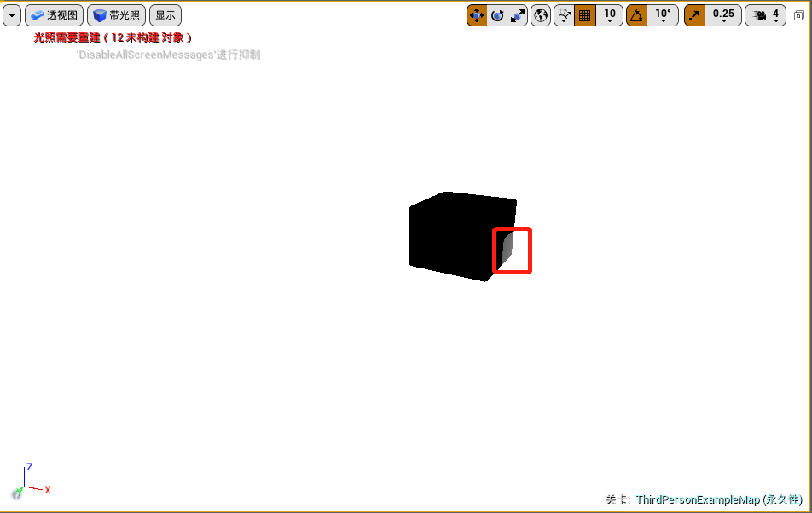Open the viewport options dropdown arrow
This screenshot has height=513, width=812.
[12, 15]
